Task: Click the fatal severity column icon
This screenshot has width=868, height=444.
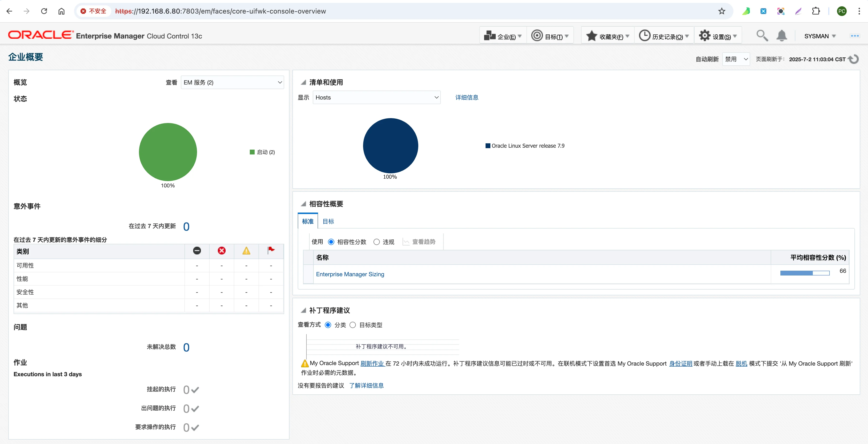Action: [197, 251]
